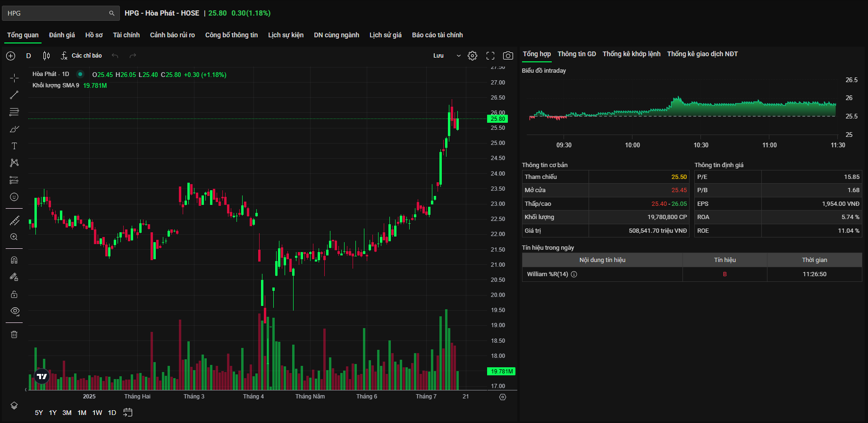Open the Lịch sử giá tab
The height and width of the screenshot is (423, 868).
point(386,35)
